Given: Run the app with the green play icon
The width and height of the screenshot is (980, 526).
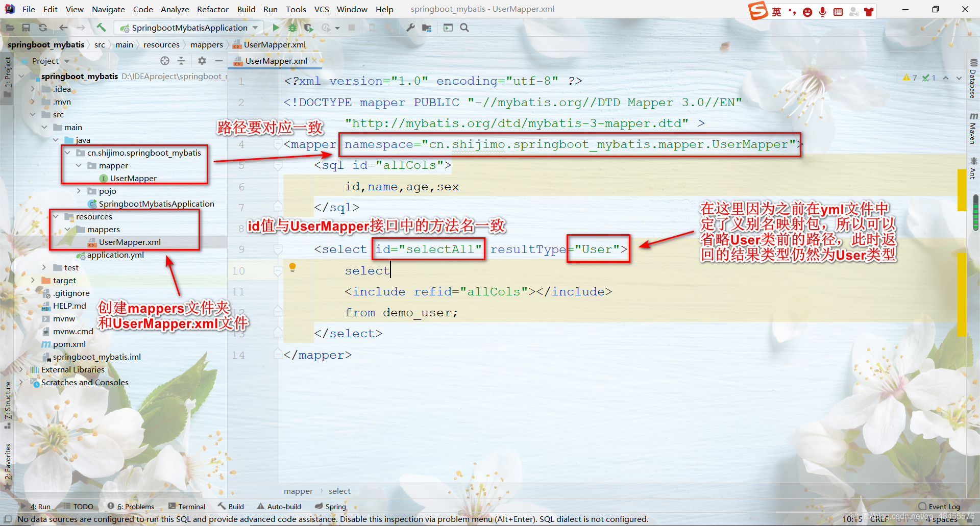Looking at the screenshot, I should coord(276,28).
